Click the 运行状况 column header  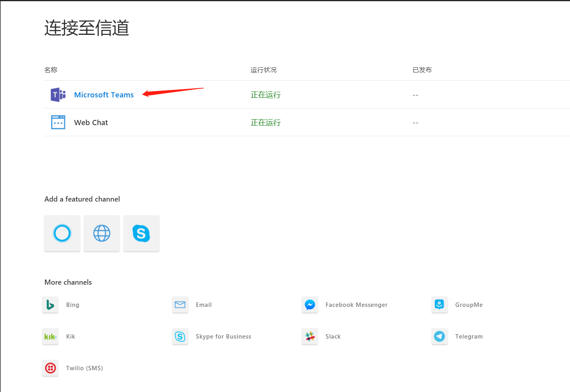point(263,70)
